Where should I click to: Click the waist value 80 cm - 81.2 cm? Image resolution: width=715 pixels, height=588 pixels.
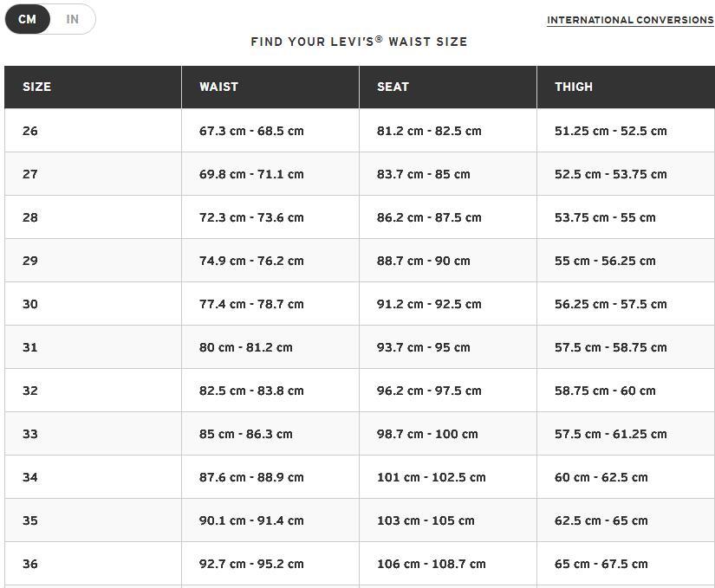point(246,347)
